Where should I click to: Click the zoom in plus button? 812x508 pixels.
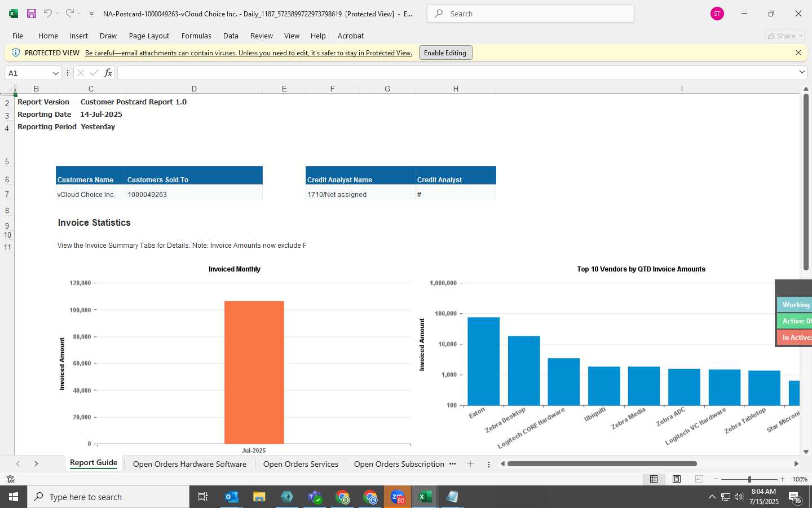pos(782,479)
